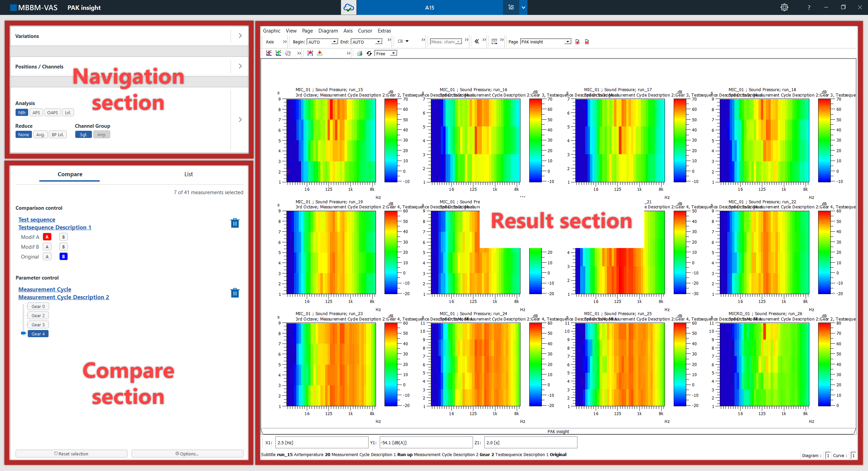This screenshot has width=868, height=471.
Task: Toggle the APS analysis option
Action: click(36, 112)
